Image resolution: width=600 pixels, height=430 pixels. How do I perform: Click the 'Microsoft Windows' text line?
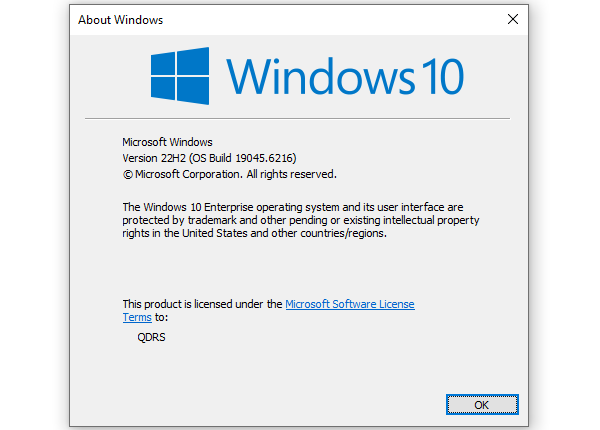tap(167, 142)
